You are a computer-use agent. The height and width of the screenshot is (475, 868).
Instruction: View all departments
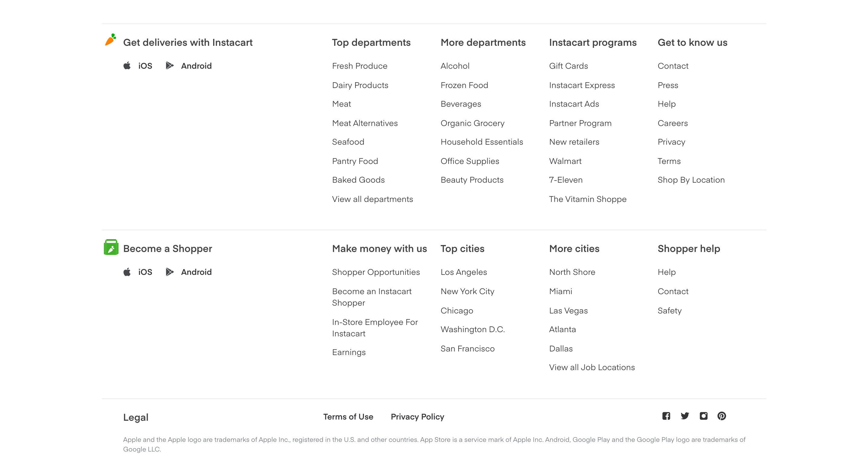(372, 199)
